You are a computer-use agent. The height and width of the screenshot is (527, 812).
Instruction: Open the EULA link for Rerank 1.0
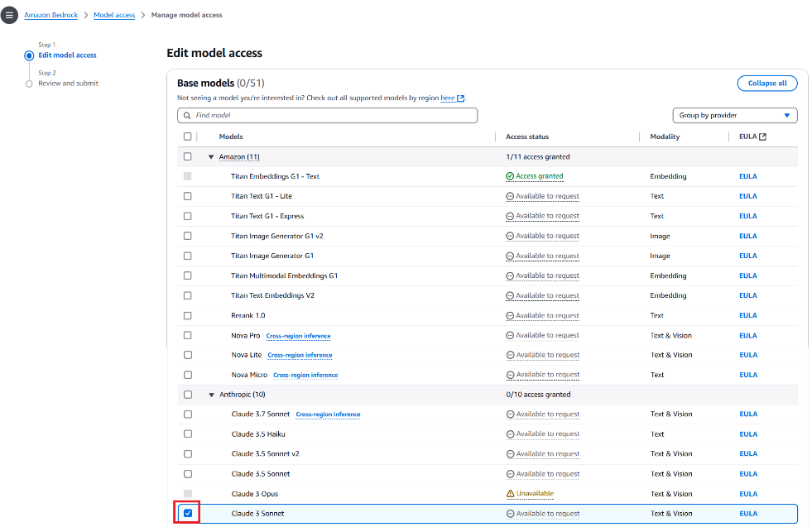pyautogui.click(x=747, y=315)
